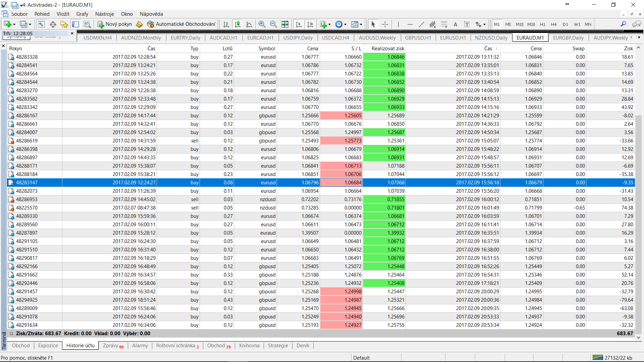644x362 pixels.
Task: Select the horizontal line tool
Action: click(x=410, y=24)
